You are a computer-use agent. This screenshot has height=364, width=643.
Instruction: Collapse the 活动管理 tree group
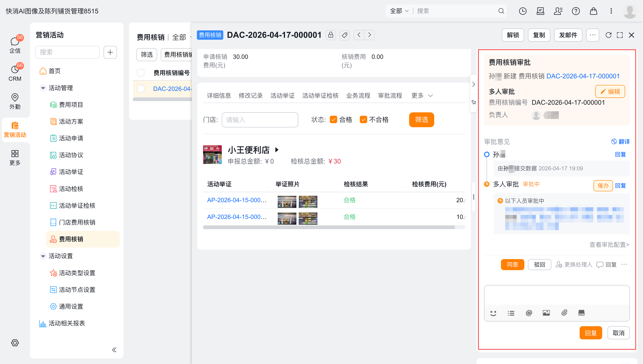click(43, 88)
